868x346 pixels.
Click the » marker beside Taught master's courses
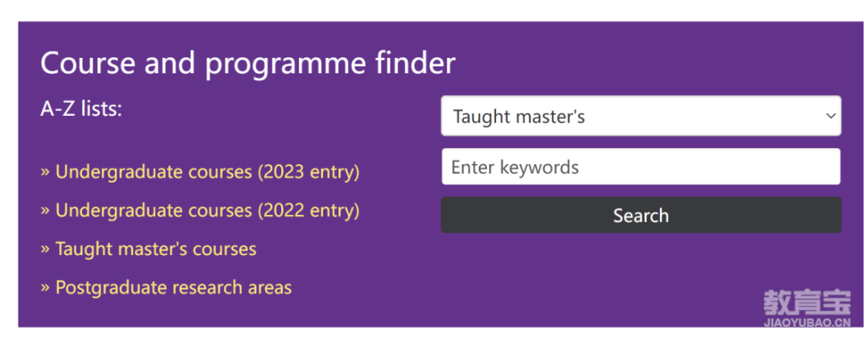point(45,249)
